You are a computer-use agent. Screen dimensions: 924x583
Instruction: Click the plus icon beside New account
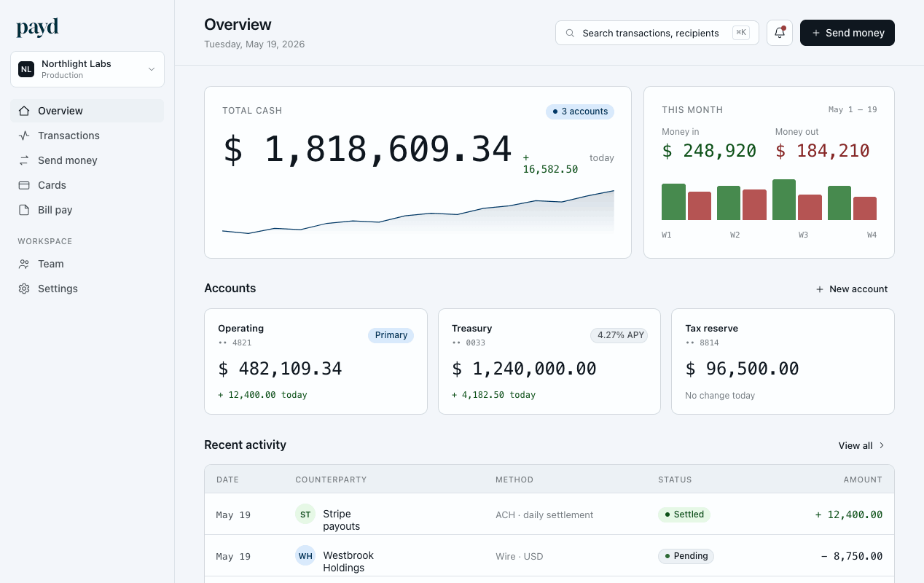[x=820, y=289]
